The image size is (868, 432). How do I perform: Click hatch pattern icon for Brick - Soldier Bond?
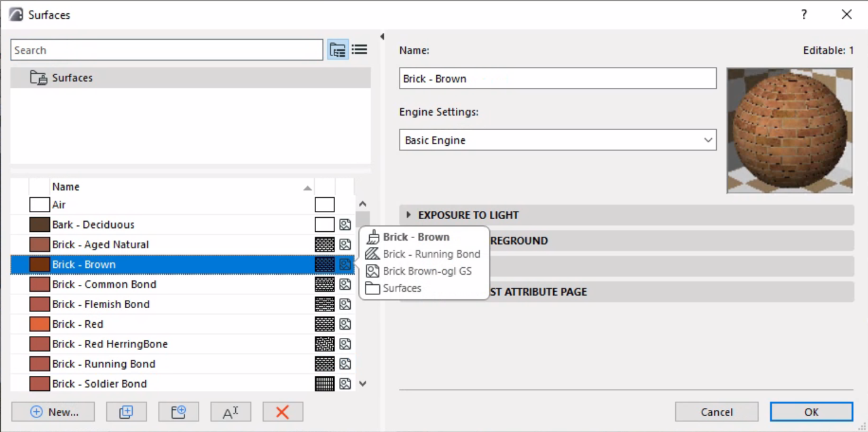pos(324,383)
